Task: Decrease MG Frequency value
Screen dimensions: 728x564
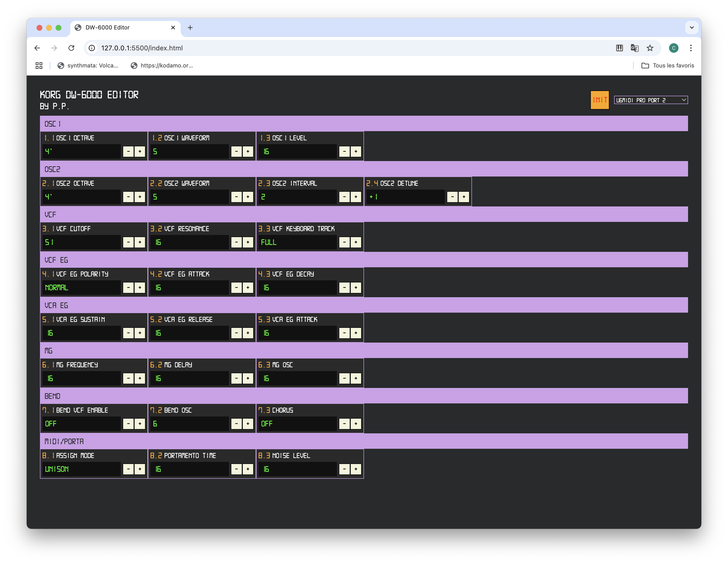Action: 128,378
